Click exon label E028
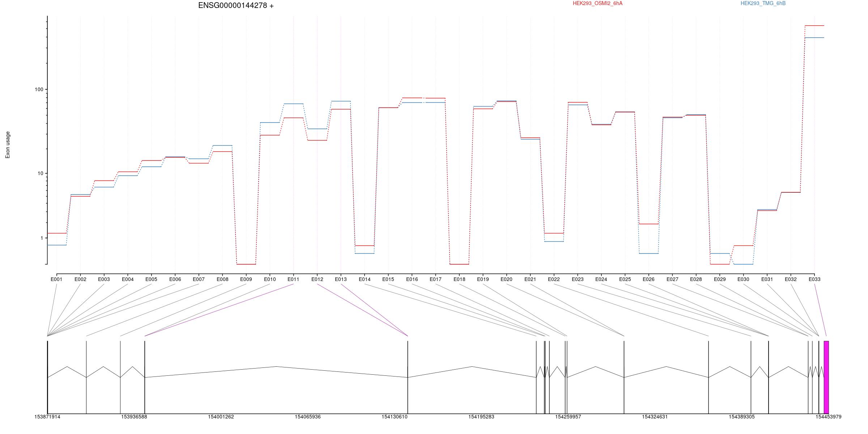The height and width of the screenshot is (434, 868). 696,279
